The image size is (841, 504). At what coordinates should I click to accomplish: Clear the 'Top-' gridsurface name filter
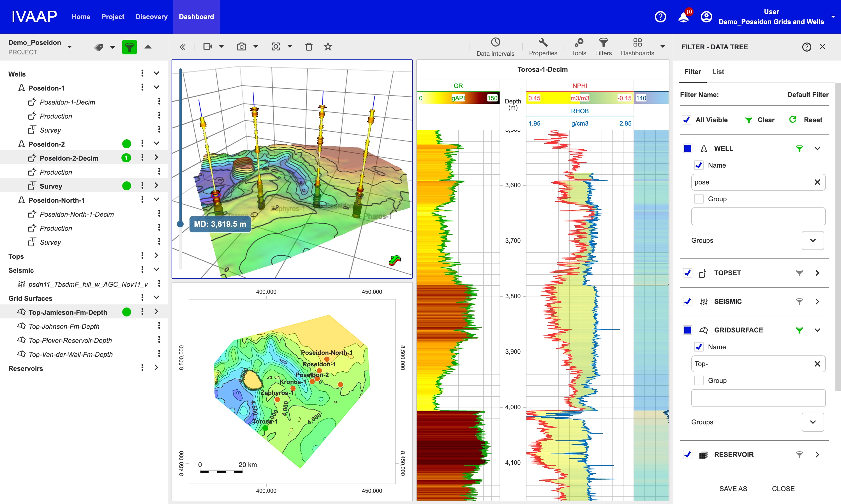pyautogui.click(x=817, y=364)
